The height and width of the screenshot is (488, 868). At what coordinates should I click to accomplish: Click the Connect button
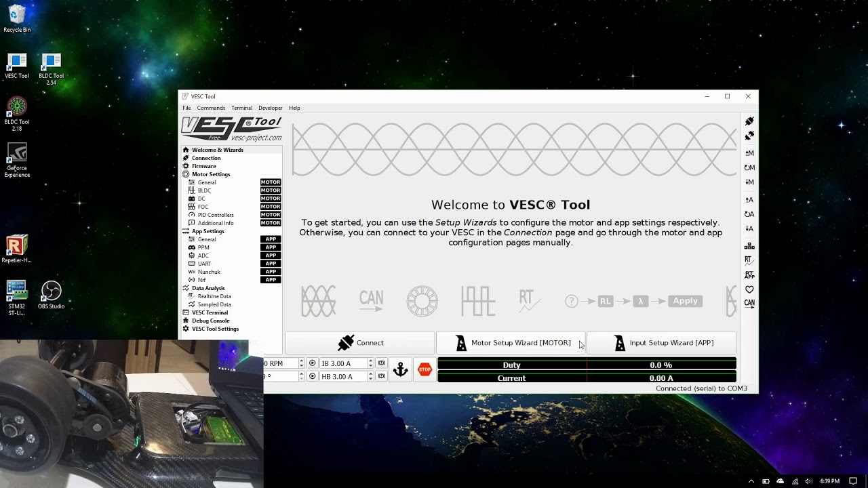[360, 343]
